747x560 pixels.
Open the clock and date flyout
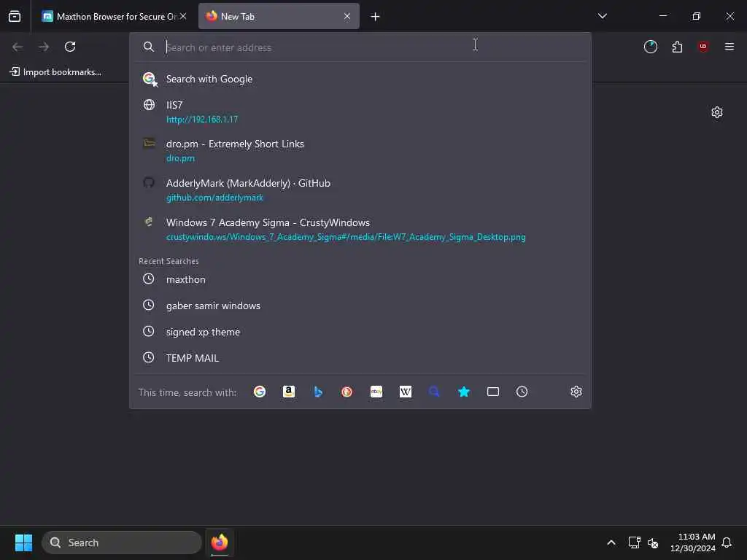click(x=692, y=542)
